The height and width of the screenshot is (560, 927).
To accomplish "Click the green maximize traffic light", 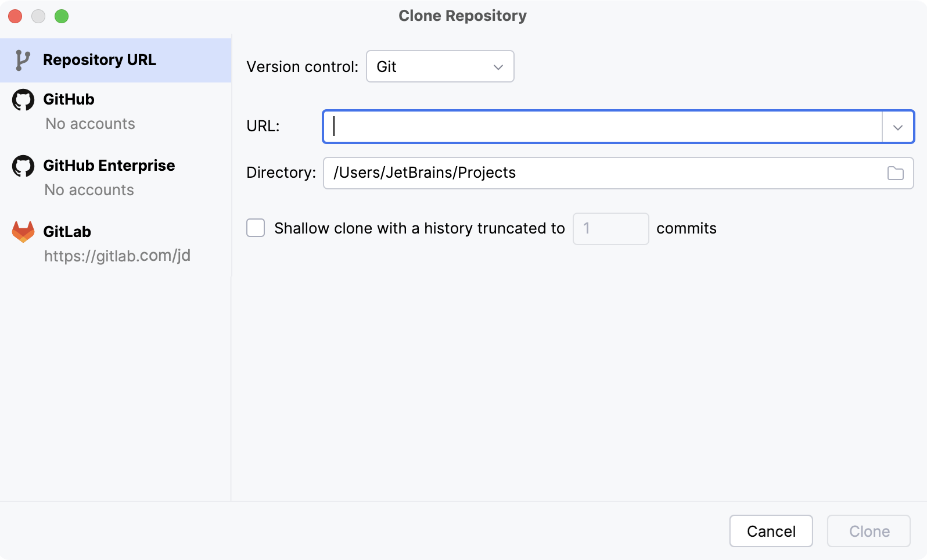I will tap(62, 16).
